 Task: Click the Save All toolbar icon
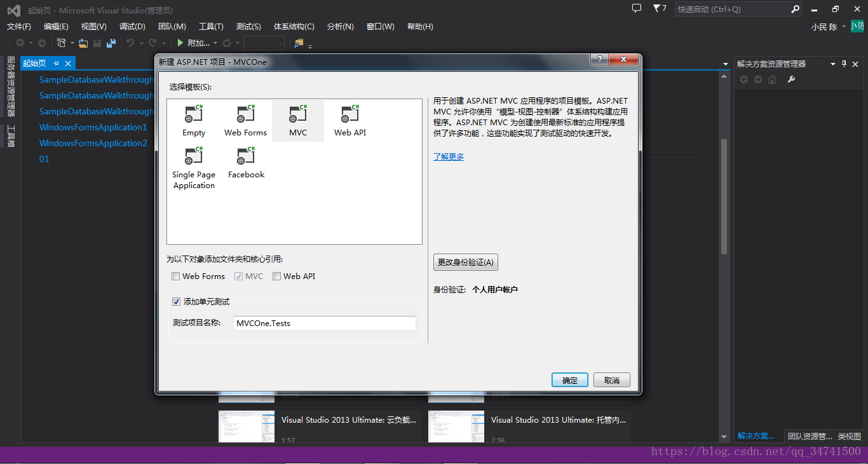pyautogui.click(x=111, y=43)
